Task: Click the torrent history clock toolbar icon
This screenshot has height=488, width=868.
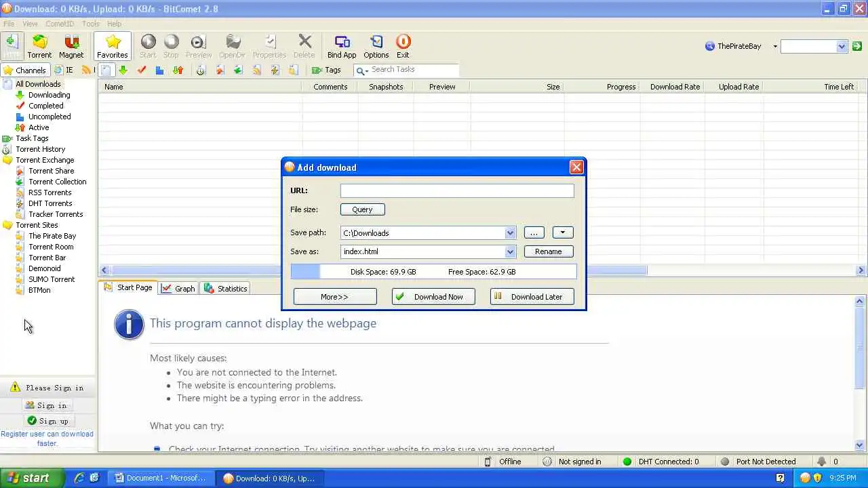Action: pyautogui.click(x=201, y=70)
